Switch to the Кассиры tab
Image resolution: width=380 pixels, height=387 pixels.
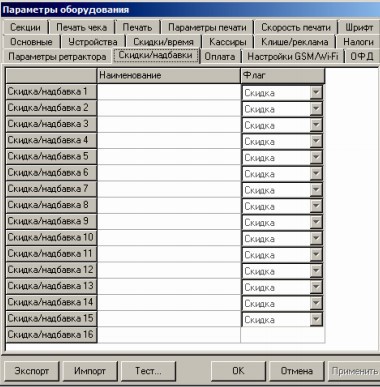point(228,42)
